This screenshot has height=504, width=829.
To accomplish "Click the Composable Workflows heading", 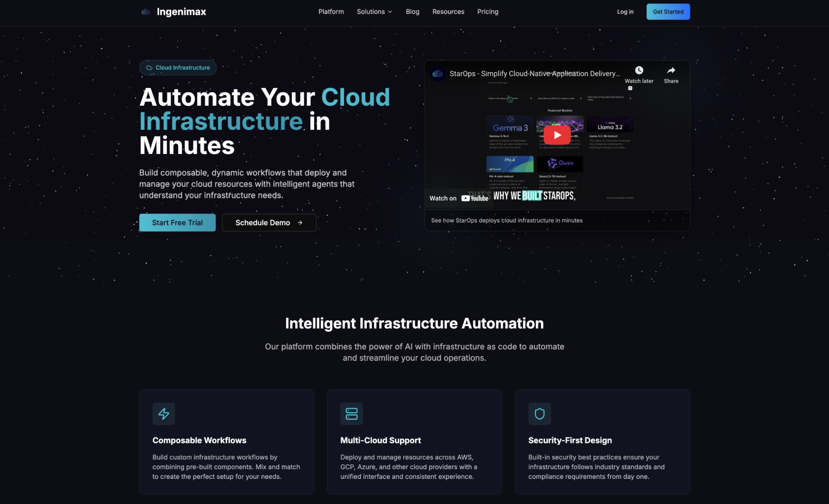I will [x=199, y=440].
